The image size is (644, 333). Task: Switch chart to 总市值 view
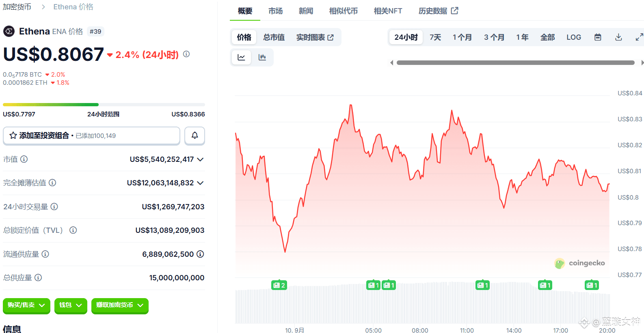[274, 37]
